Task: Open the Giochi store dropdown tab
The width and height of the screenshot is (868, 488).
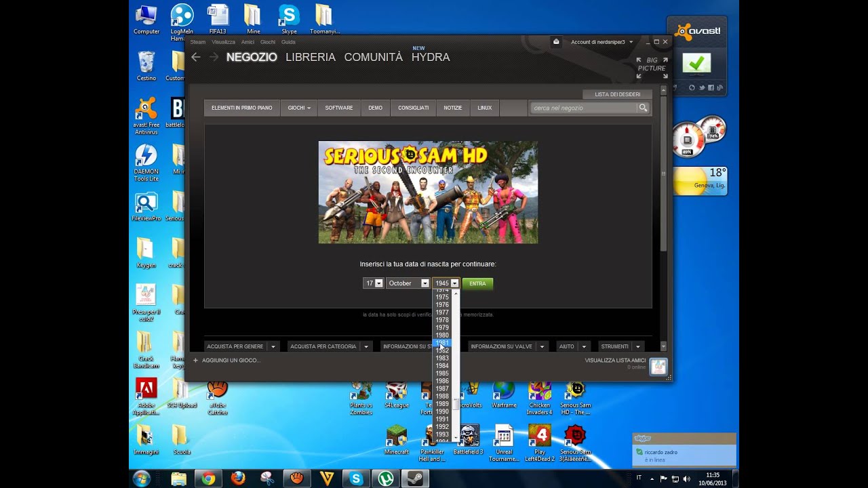Action: click(x=299, y=108)
